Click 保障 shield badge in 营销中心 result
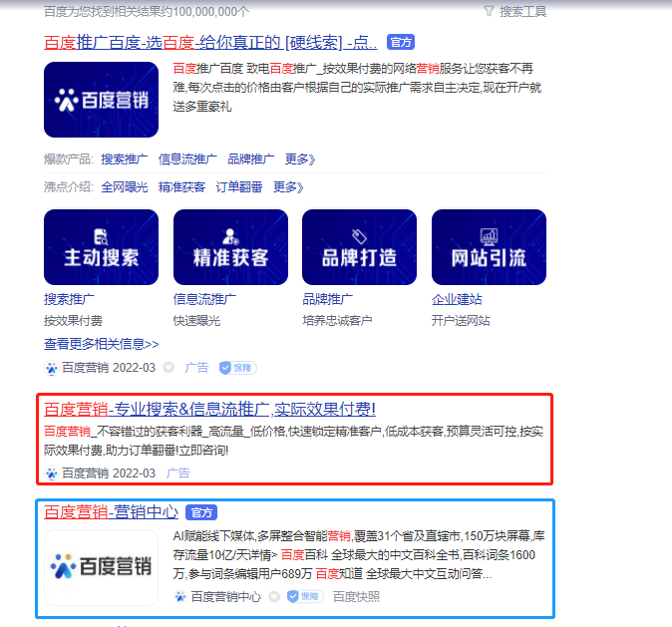 click(305, 596)
